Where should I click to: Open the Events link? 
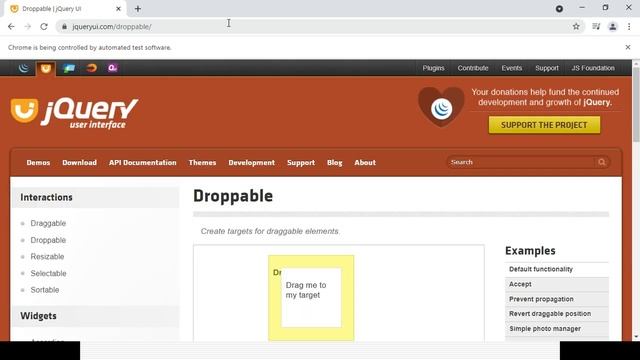tap(511, 68)
